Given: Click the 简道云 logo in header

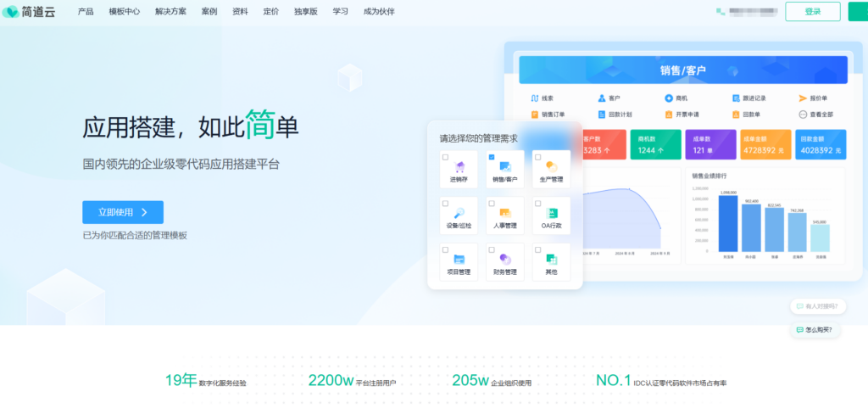Looking at the screenshot, I should [x=31, y=12].
